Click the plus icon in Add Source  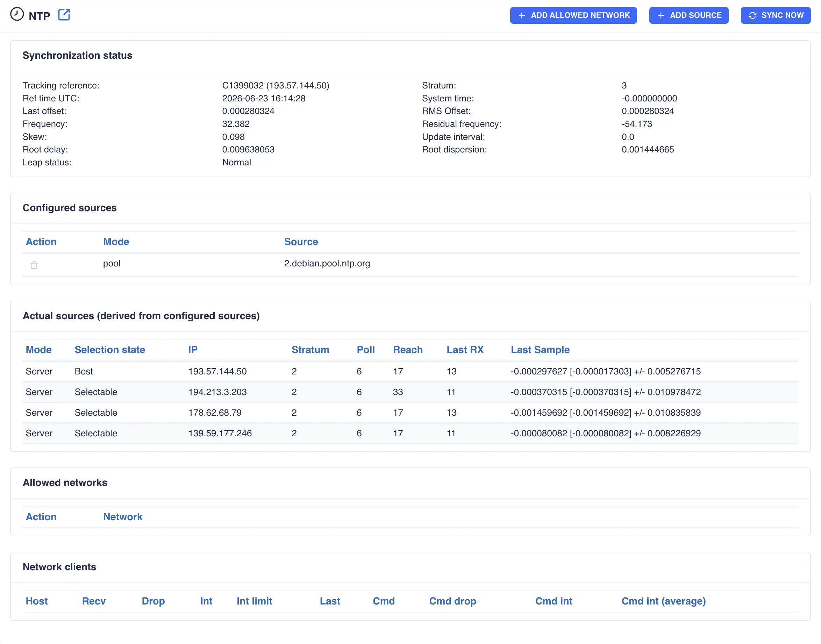661,15
